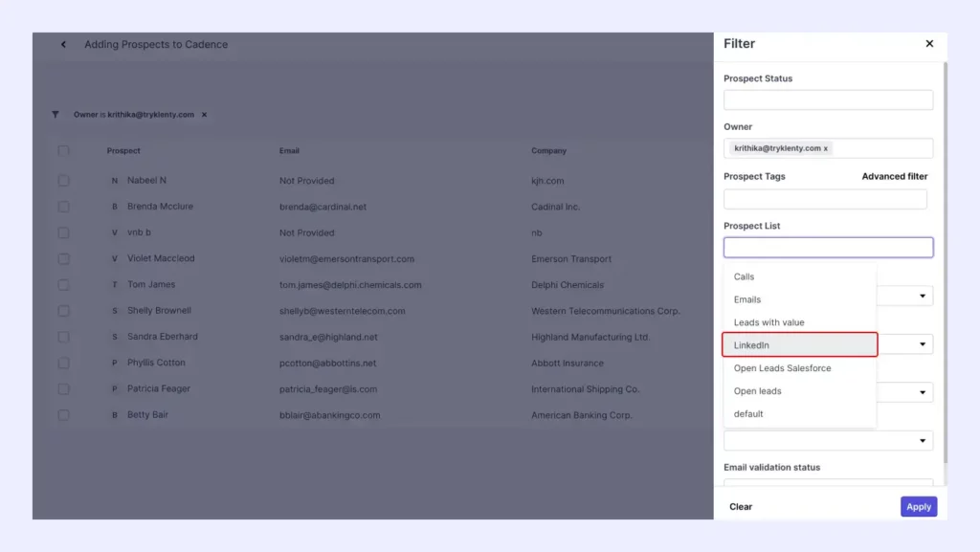Click the N avatar beside Nabeel N
The width and height of the screenshot is (980, 552).
pos(115,181)
